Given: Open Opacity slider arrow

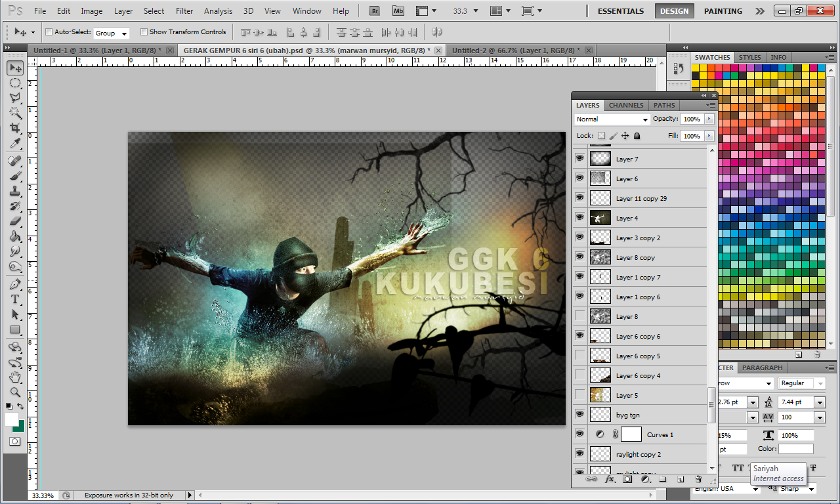Looking at the screenshot, I should [x=709, y=119].
